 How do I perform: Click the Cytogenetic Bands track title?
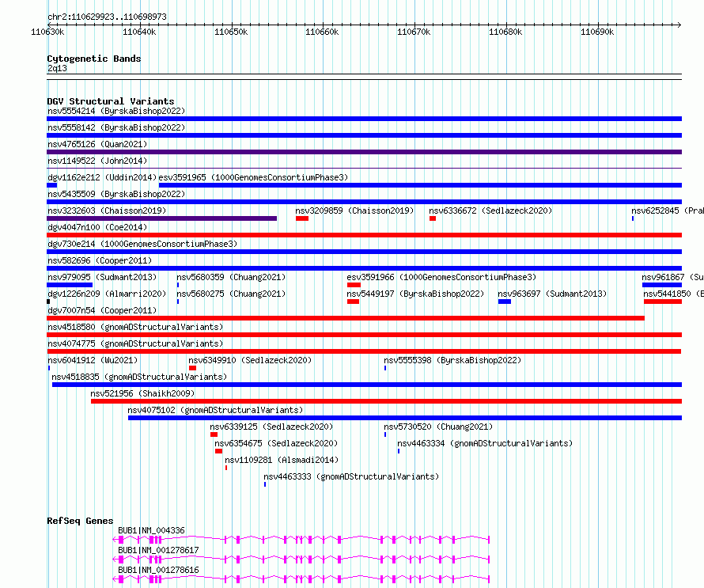(94, 59)
